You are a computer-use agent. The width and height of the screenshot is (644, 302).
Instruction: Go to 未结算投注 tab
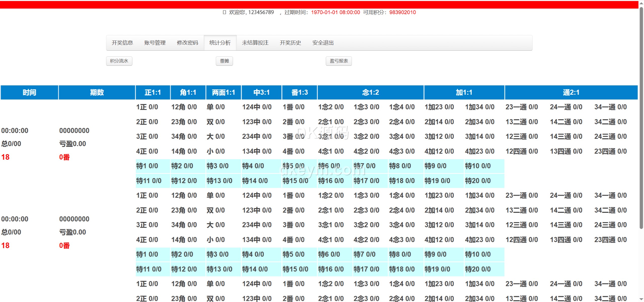pos(255,43)
